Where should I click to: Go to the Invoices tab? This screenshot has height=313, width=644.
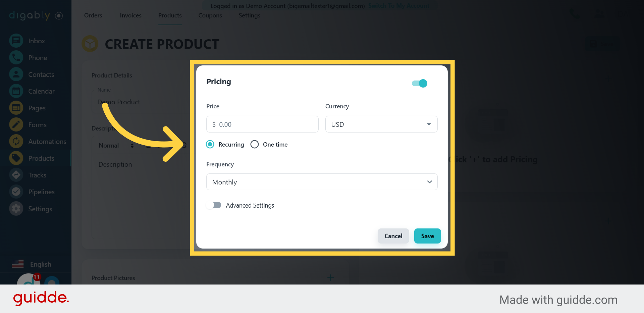pyautogui.click(x=131, y=15)
